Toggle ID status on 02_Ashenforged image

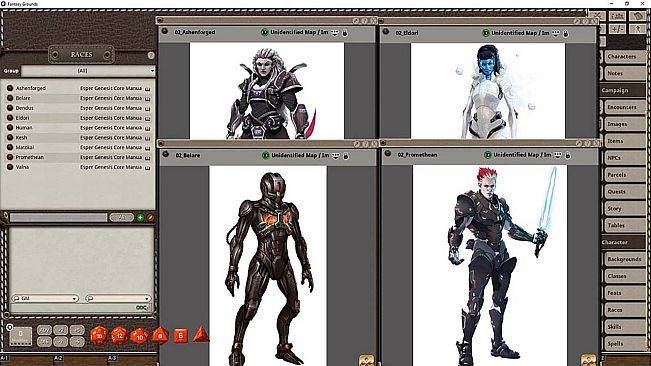click(x=264, y=32)
